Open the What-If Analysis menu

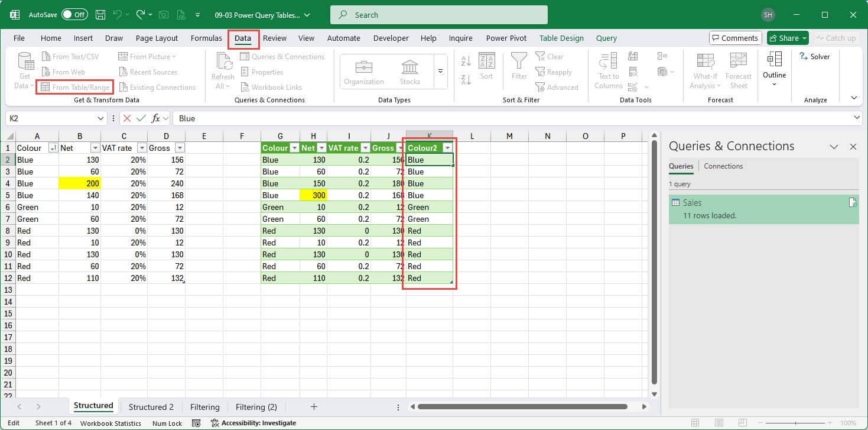coord(704,70)
